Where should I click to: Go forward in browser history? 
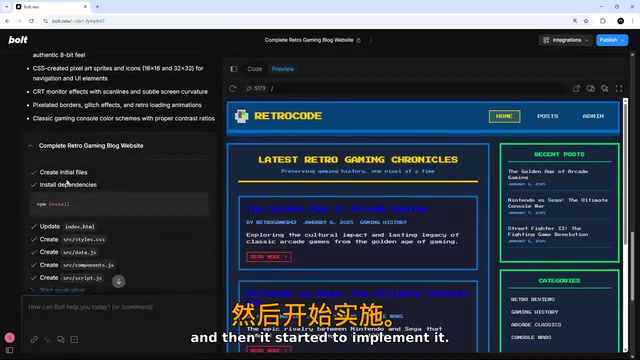[19, 21]
